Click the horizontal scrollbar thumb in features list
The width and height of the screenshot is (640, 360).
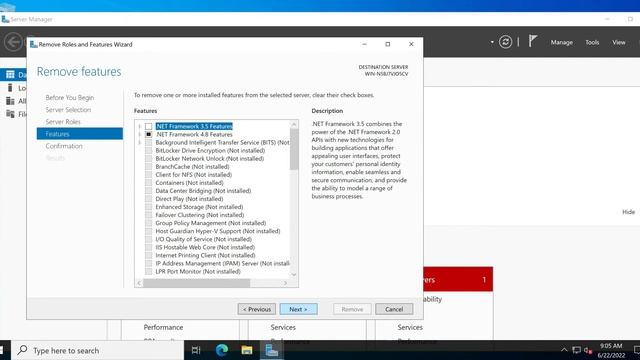196,283
